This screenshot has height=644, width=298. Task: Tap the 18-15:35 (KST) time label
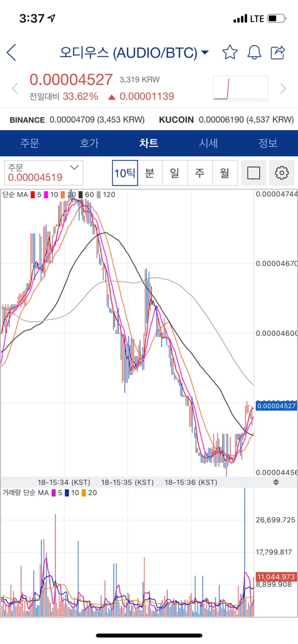[127, 482]
